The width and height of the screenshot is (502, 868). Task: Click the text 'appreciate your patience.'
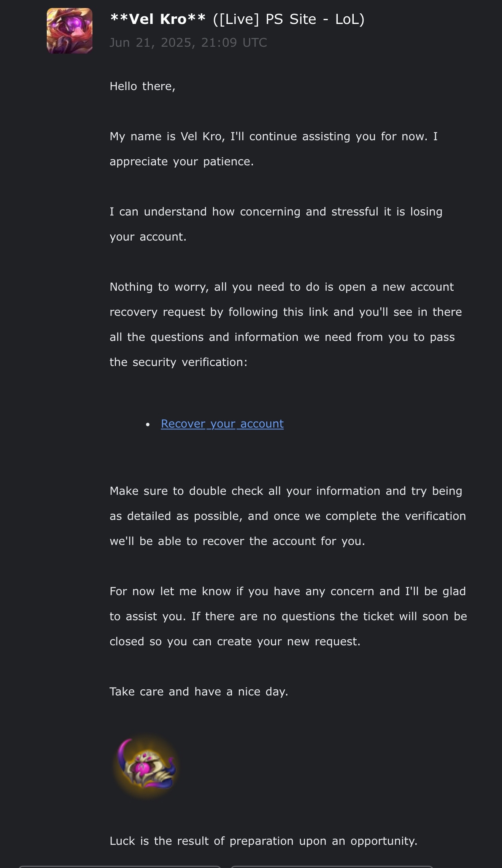click(181, 162)
